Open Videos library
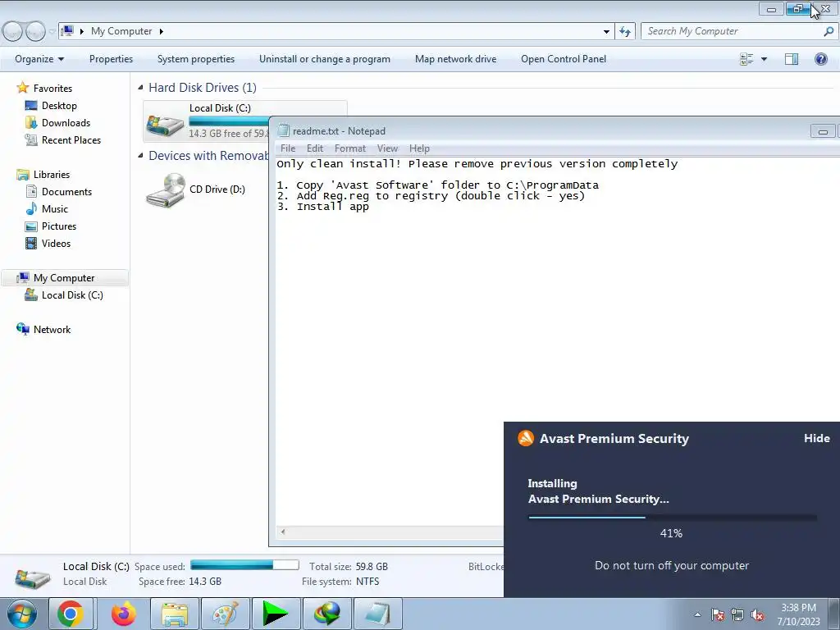This screenshot has height=630, width=840. click(57, 243)
